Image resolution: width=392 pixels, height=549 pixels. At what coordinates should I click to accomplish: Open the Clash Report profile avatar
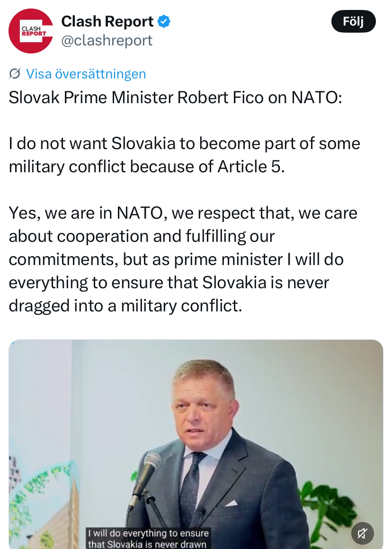pyautogui.click(x=31, y=31)
